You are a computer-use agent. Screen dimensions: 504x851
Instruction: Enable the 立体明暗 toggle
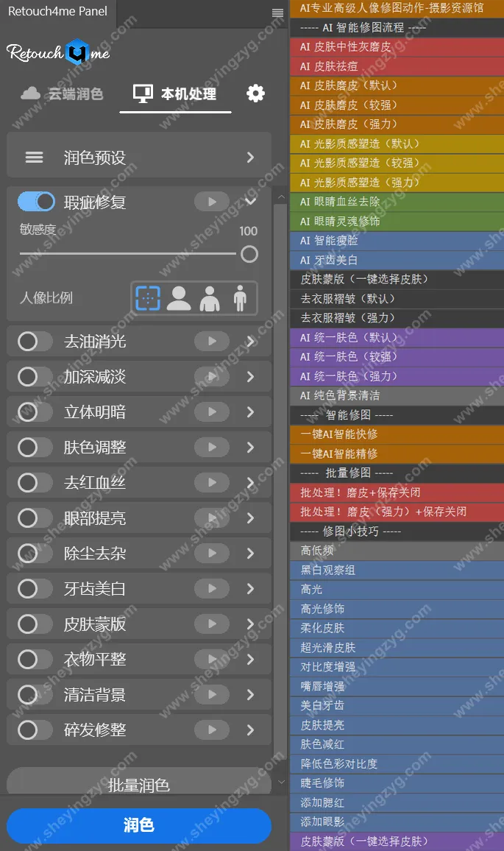click(35, 412)
